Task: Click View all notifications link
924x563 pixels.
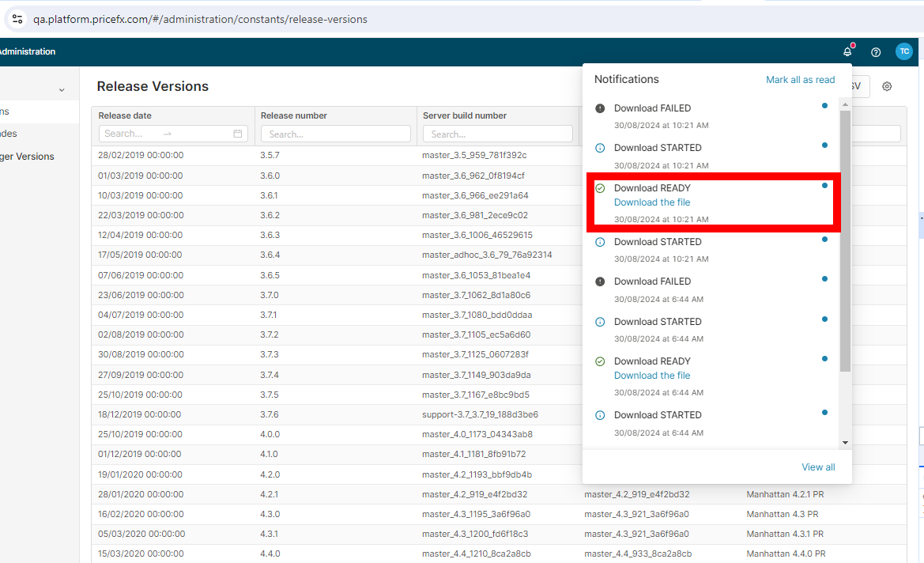Action: (818, 467)
